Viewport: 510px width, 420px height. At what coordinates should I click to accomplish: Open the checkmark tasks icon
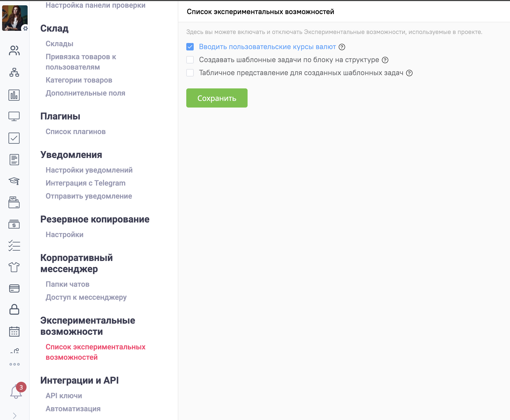tap(14, 138)
